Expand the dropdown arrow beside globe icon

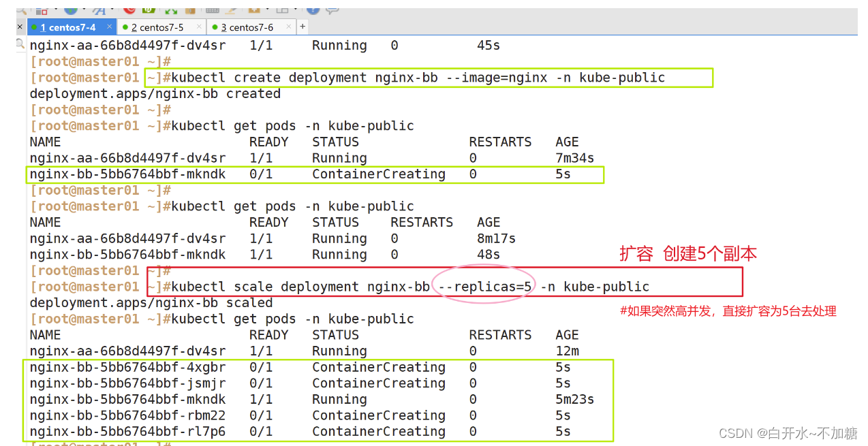(82, 10)
